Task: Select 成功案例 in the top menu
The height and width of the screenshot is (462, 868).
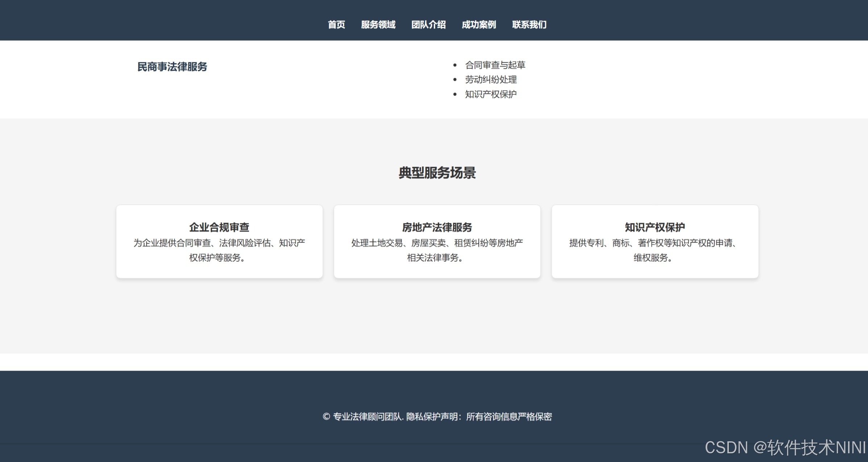Action: [x=479, y=25]
